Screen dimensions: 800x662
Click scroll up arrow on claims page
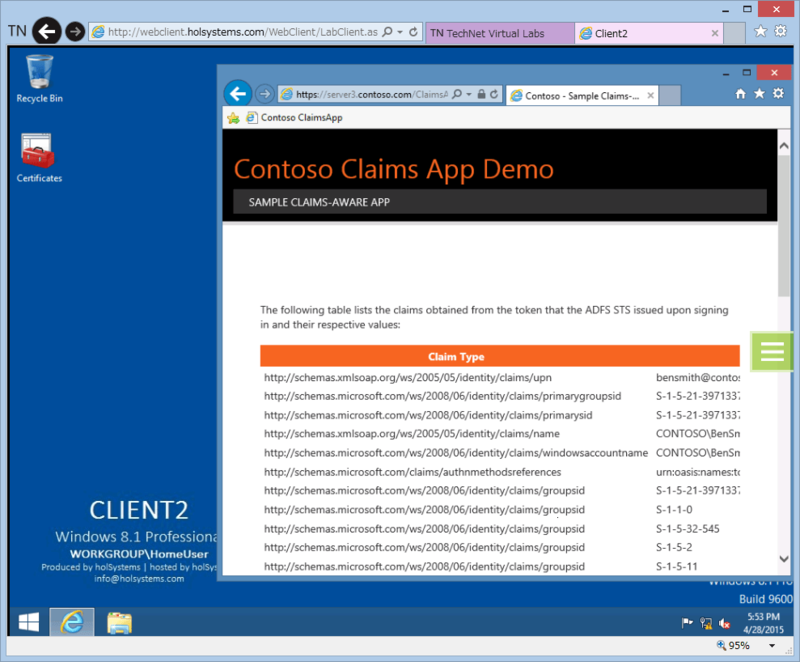pyautogui.click(x=784, y=146)
